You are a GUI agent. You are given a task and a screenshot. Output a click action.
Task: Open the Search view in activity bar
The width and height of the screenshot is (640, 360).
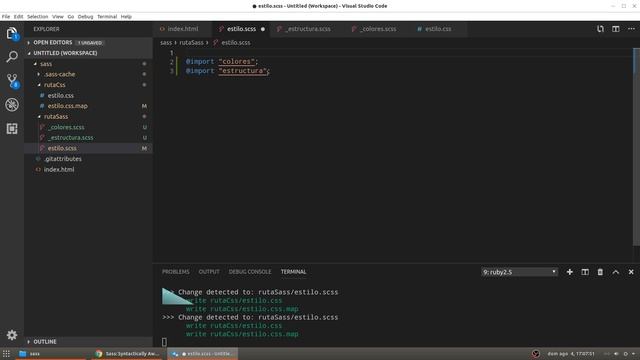pyautogui.click(x=12, y=57)
